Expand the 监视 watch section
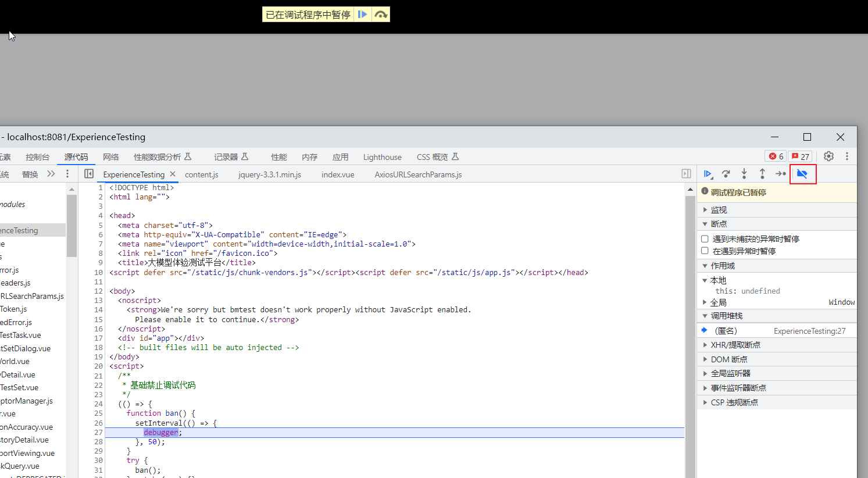This screenshot has height=478, width=868. [x=777, y=210]
